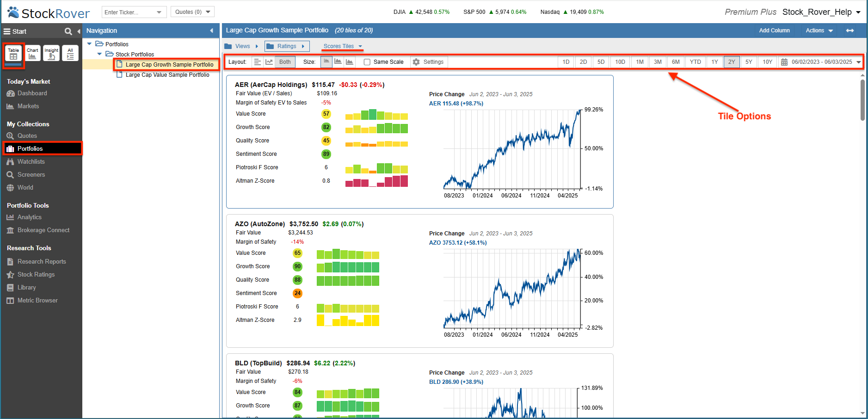Toggle panel width with double-arrow icon

pos(850,31)
